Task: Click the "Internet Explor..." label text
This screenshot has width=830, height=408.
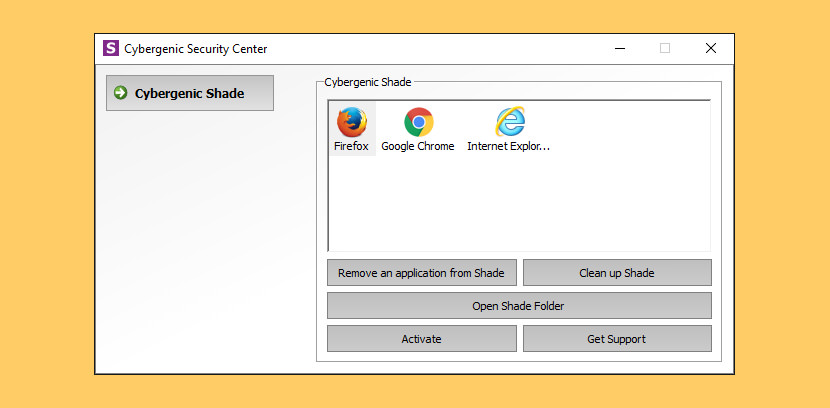Action: [508, 146]
